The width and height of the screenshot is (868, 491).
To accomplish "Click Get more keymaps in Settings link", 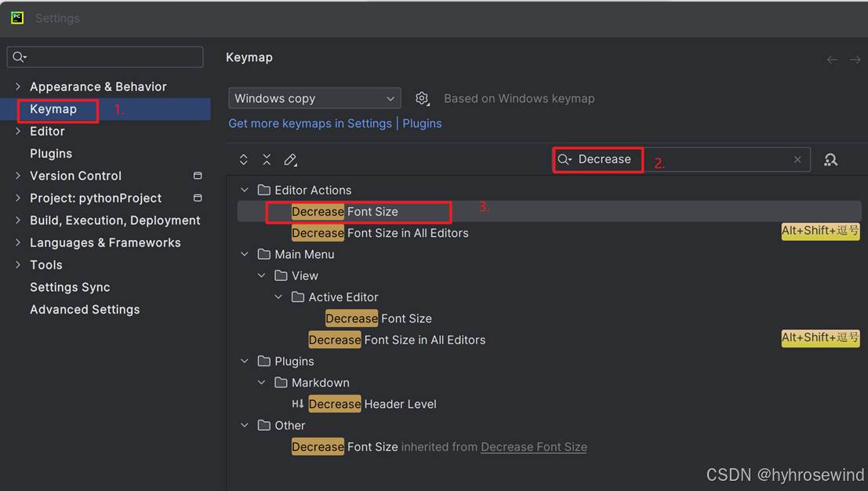I will (x=310, y=123).
